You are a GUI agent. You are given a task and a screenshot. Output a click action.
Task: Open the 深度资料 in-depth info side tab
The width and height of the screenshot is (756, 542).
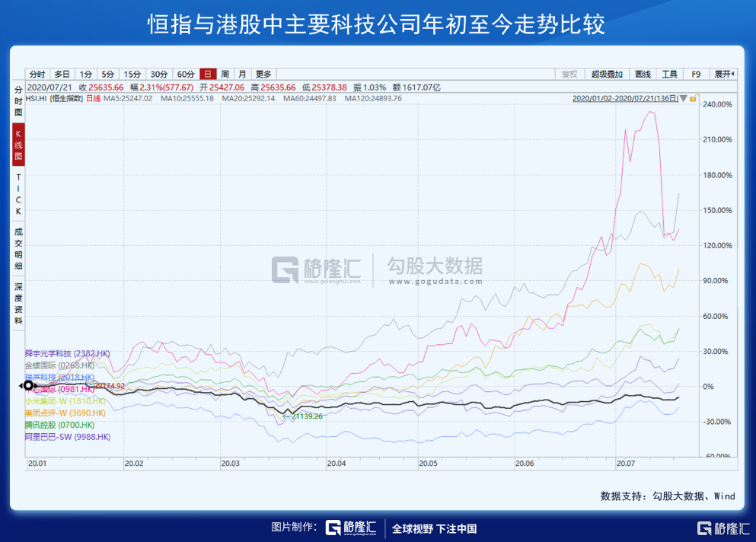click(18, 303)
